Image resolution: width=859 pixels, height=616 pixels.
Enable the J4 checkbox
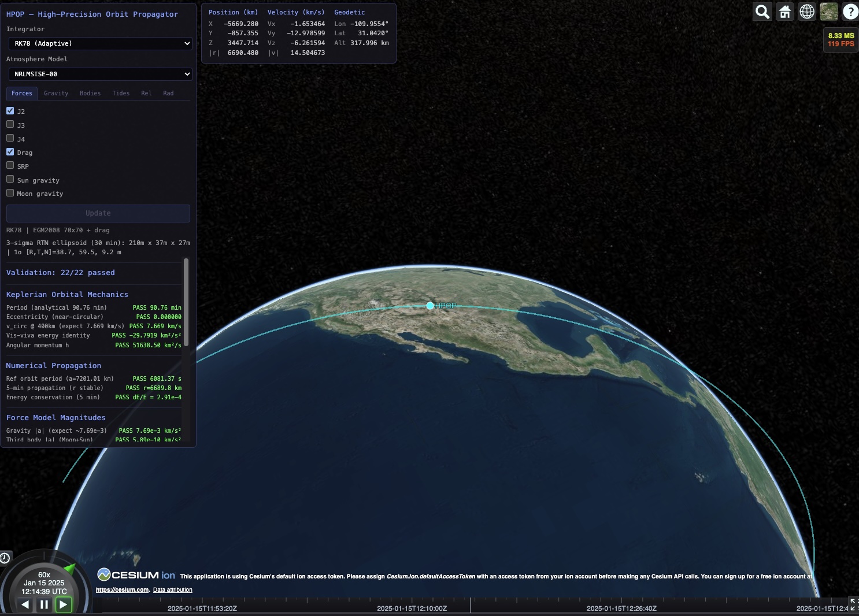(x=10, y=138)
